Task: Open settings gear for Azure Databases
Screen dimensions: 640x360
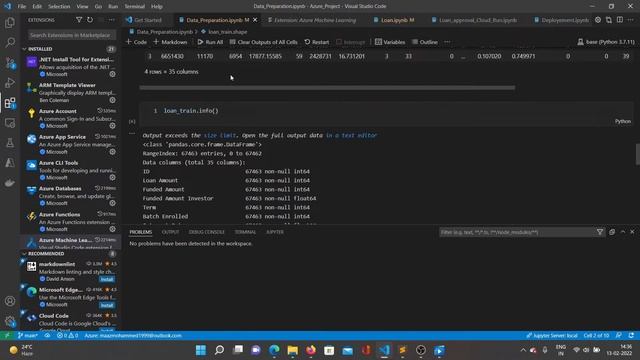Action: tap(112, 203)
